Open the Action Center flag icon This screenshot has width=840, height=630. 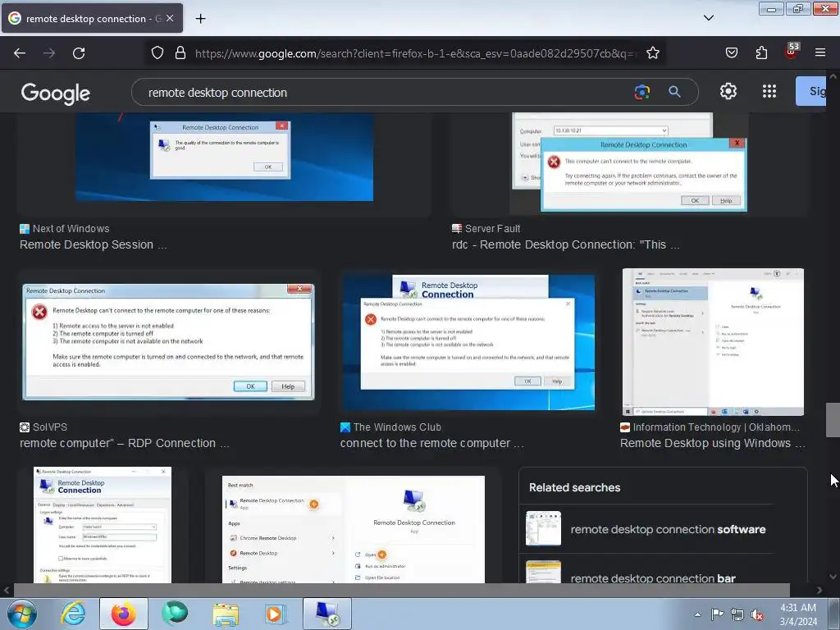[x=717, y=614]
